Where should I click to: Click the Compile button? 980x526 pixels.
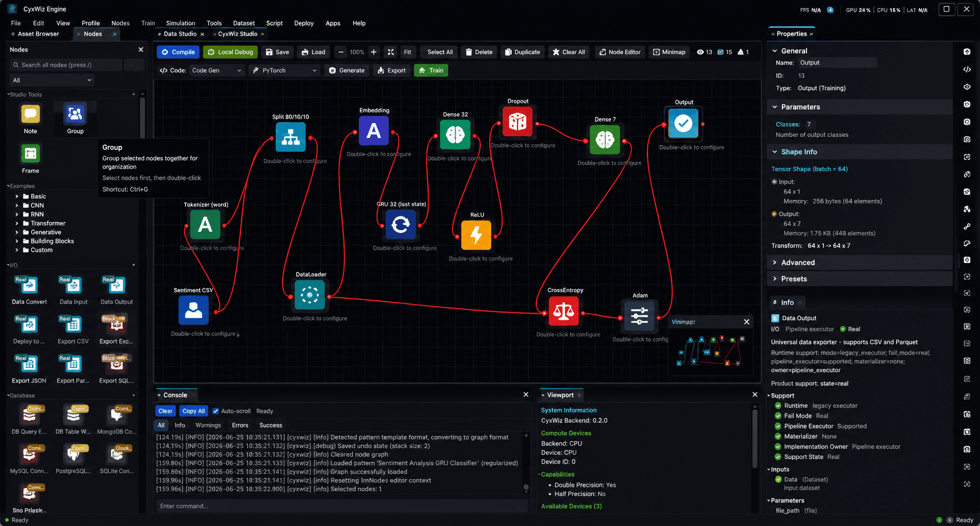tap(178, 52)
